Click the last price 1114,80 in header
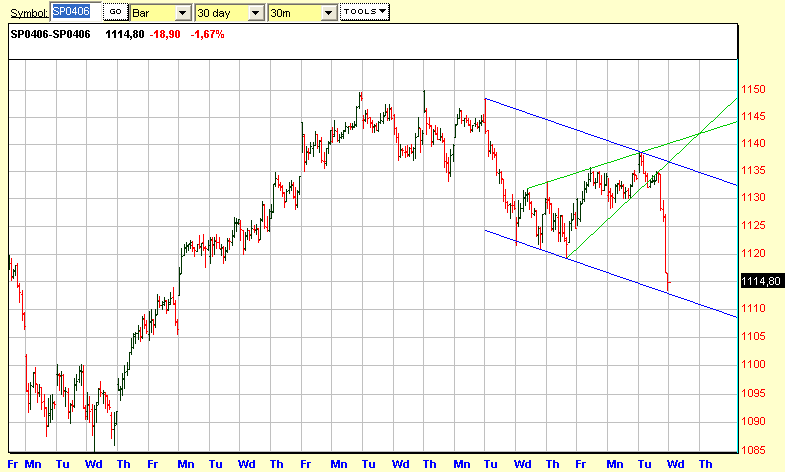This screenshot has width=785, height=472. (x=125, y=35)
